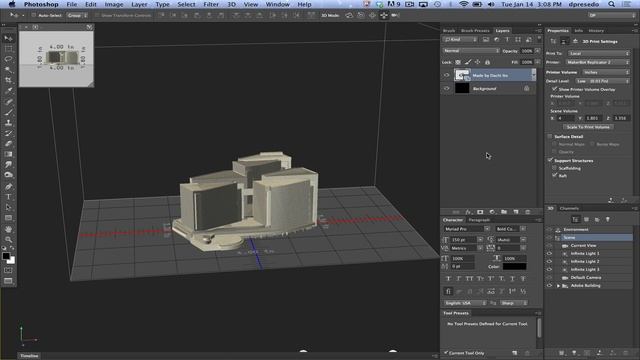Select the Zoom tool

[9, 240]
